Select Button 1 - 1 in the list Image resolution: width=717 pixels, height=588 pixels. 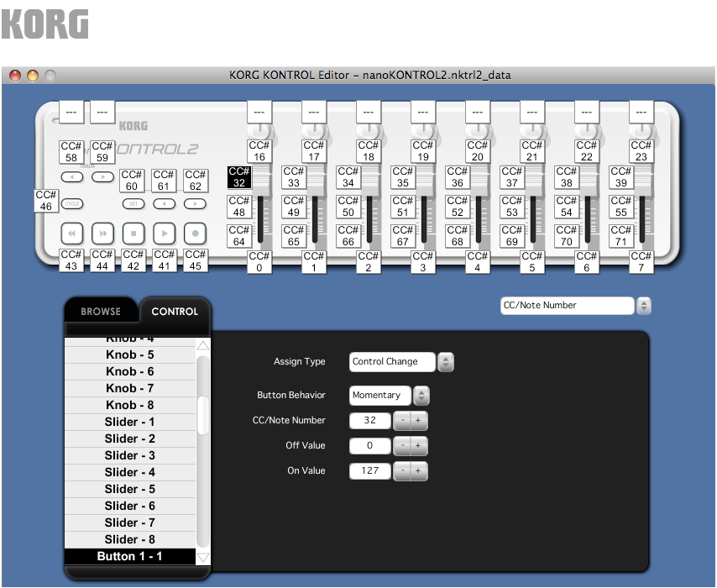point(130,556)
